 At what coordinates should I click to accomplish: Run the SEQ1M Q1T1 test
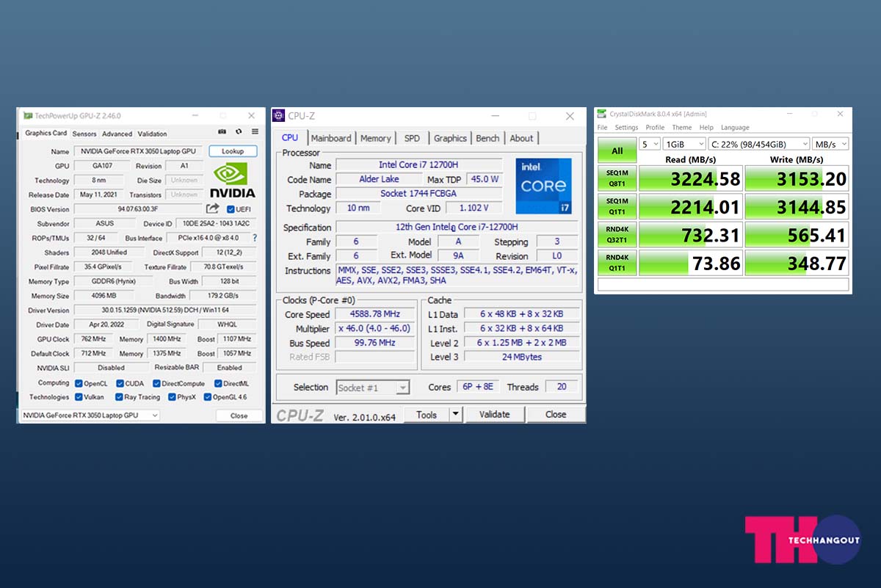617,206
